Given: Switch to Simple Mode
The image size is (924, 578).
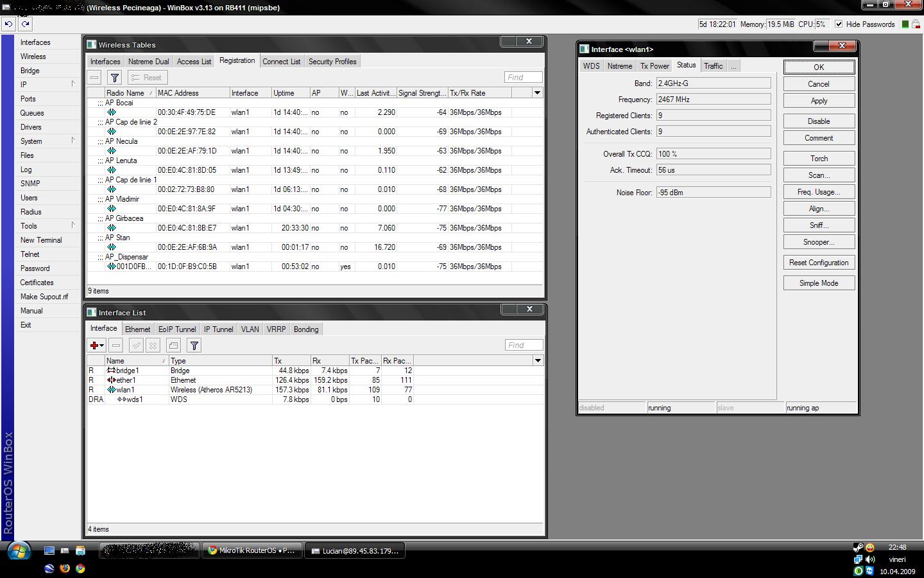Looking at the screenshot, I should [819, 283].
